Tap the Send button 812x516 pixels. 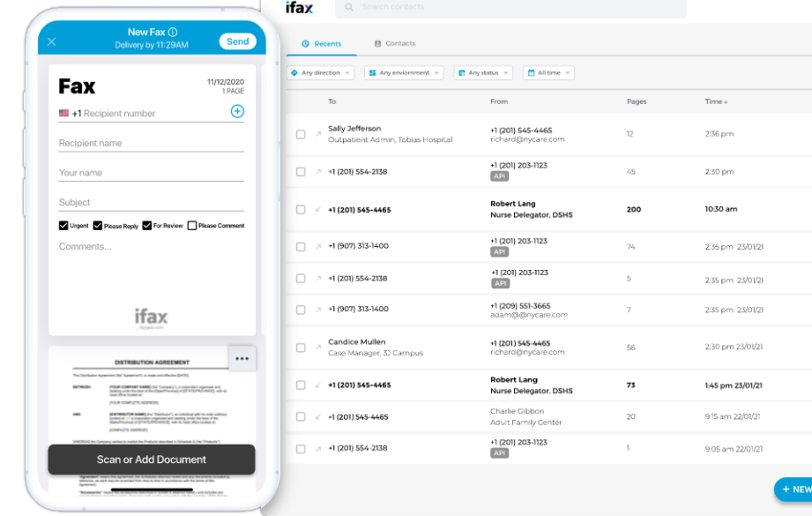(238, 41)
